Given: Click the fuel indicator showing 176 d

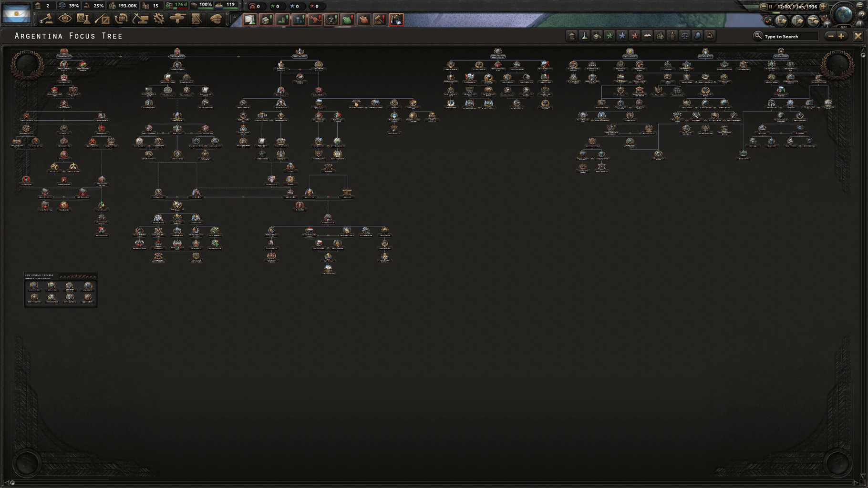Looking at the screenshot, I should pyautogui.click(x=176, y=6).
